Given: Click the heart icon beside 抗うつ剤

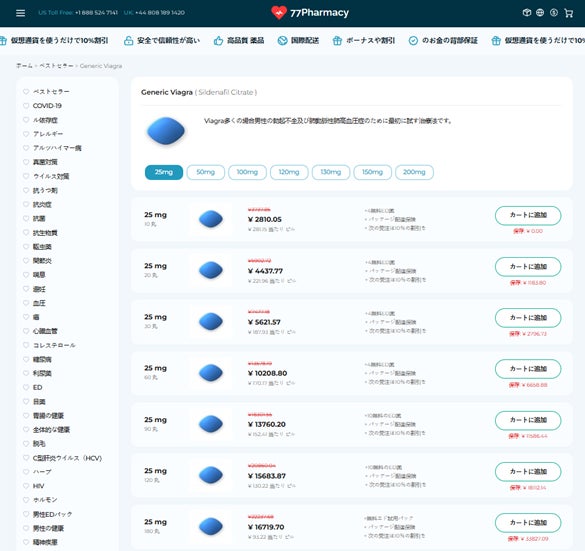Looking at the screenshot, I should coord(26,190).
